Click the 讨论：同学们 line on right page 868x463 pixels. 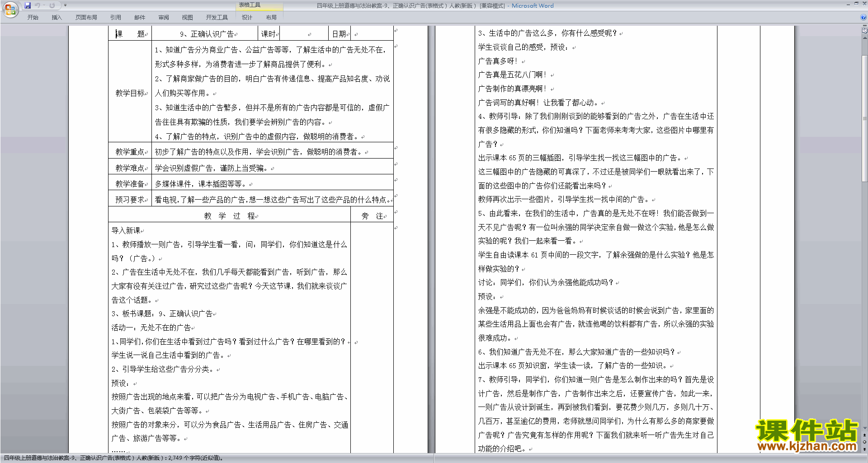546,282
